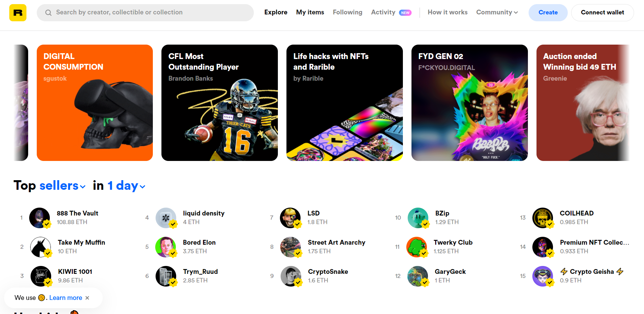Image resolution: width=644 pixels, height=314 pixels.
Task: Click the search magnifier icon
Action: click(48, 13)
